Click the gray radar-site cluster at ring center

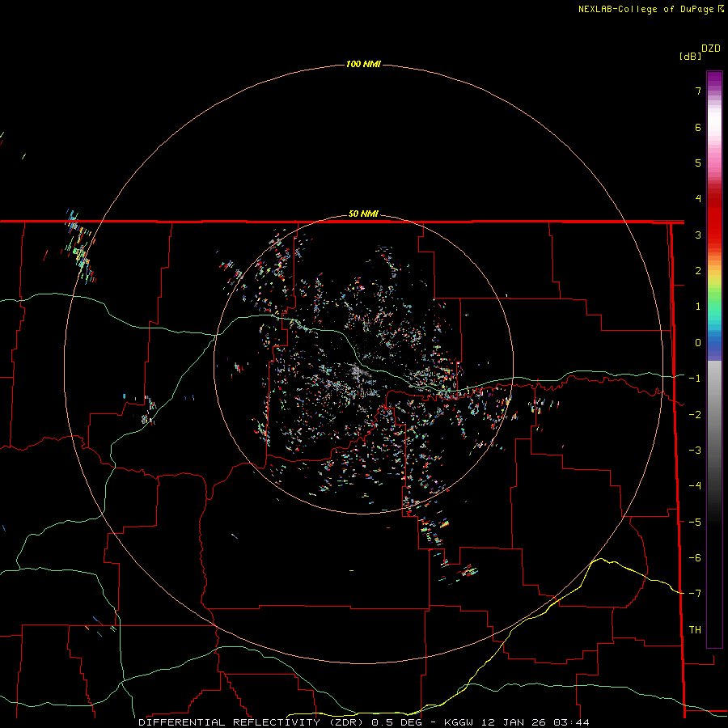click(x=358, y=370)
